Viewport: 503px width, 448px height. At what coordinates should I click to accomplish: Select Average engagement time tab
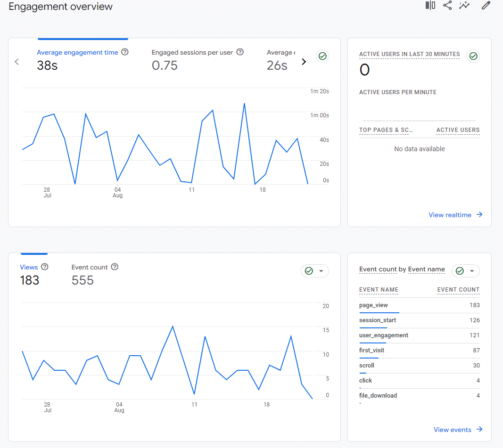coord(83,59)
